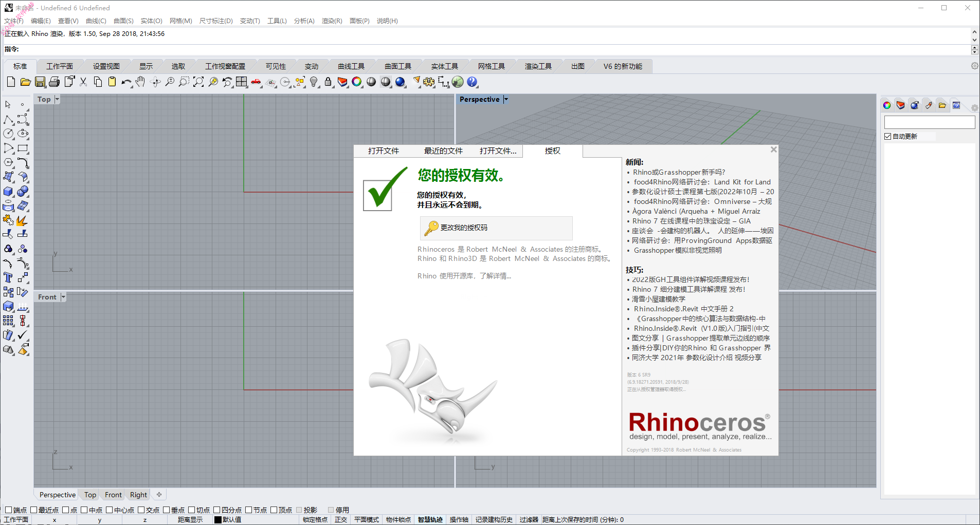The height and width of the screenshot is (525, 980).
Task: Add a new viewport tab with plus icon
Action: tap(159, 495)
